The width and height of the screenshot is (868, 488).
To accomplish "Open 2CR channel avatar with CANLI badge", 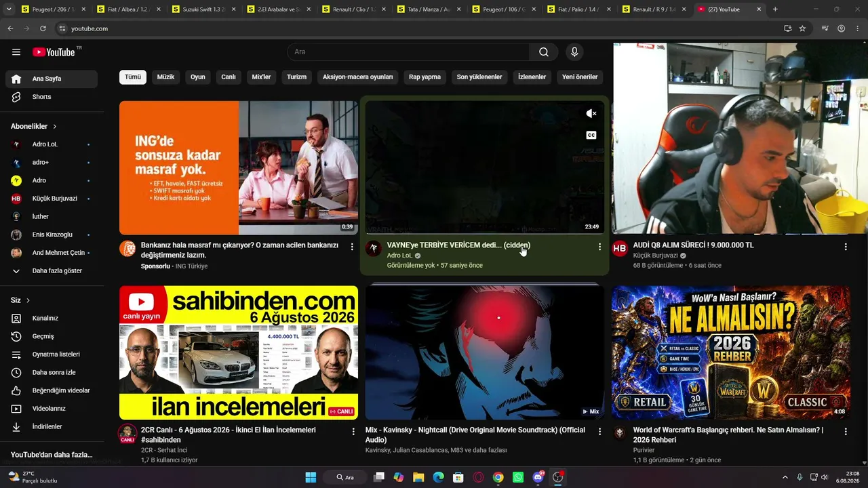I will pos(127,434).
